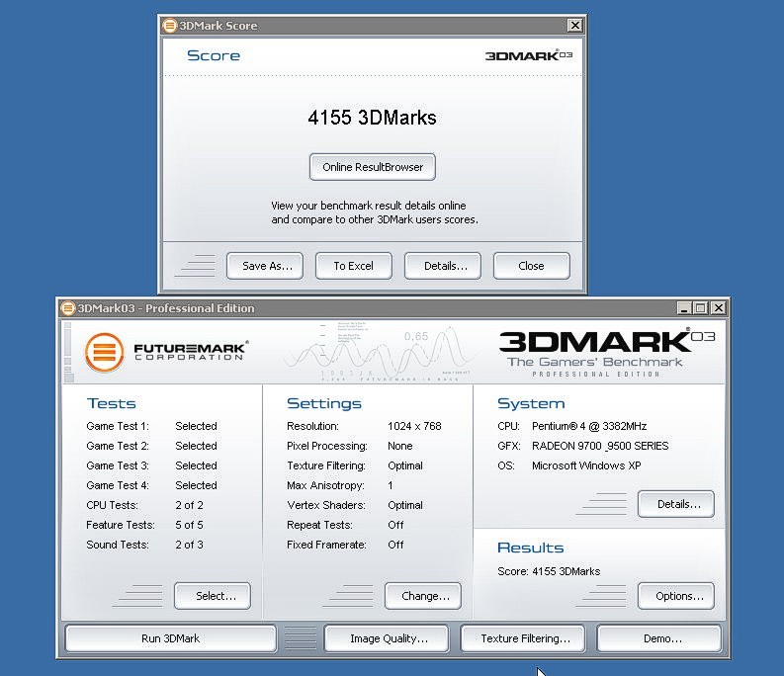Click Save As in the Score window
Viewport: 784px width, 676px height.
point(265,266)
